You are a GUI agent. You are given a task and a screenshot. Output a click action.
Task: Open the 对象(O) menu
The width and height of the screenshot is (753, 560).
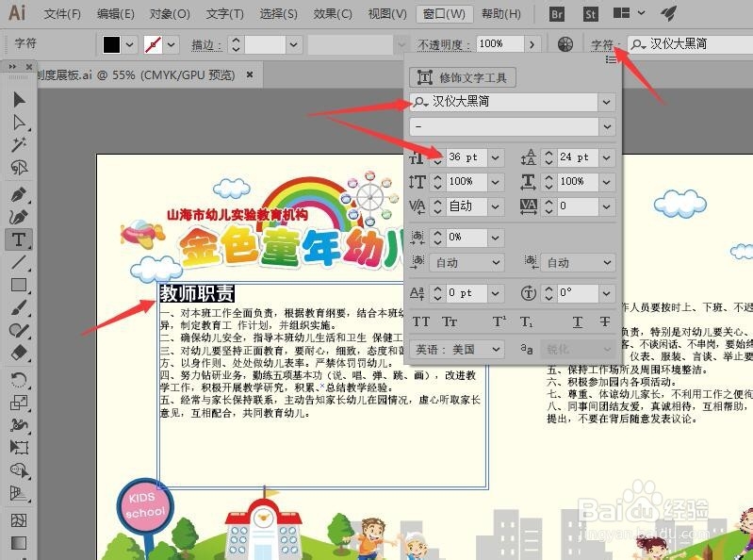(170, 14)
